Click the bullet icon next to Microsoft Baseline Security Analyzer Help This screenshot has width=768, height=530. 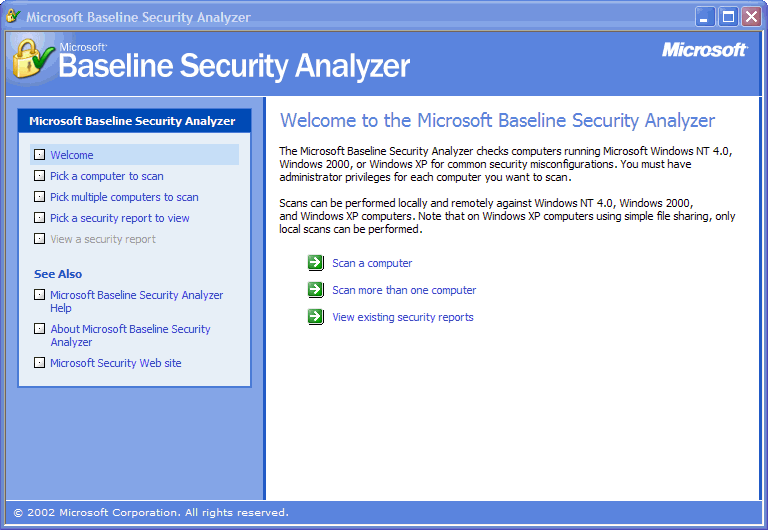click(39, 294)
